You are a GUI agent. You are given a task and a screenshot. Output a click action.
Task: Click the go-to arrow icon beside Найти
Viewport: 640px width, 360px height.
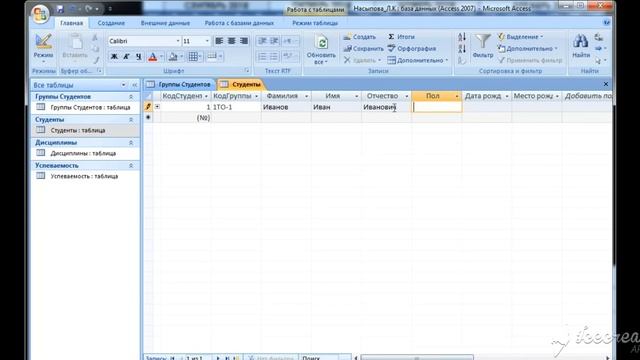point(599,49)
